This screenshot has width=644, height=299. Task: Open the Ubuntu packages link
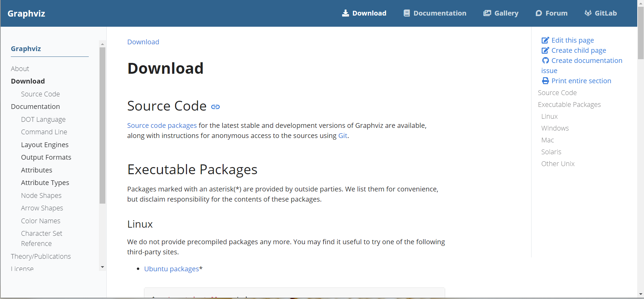[171, 269]
